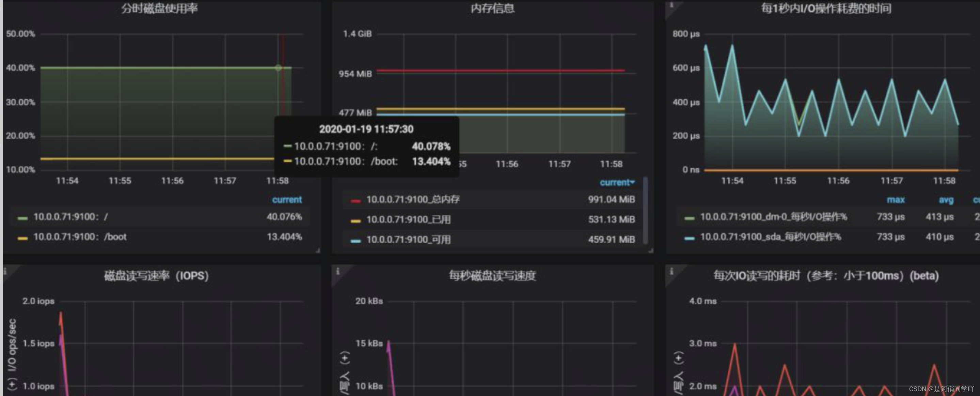Click the 954 MiB label on memory graph
Screen dimensions: 980x396
pyautogui.click(x=355, y=74)
